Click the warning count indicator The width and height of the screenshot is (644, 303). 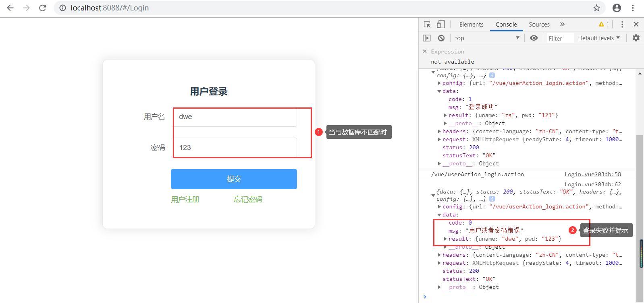[x=604, y=25]
